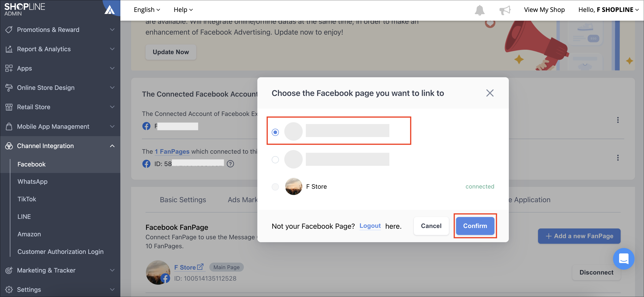
Task: Confirm the Facebook page selection
Action: click(x=475, y=226)
